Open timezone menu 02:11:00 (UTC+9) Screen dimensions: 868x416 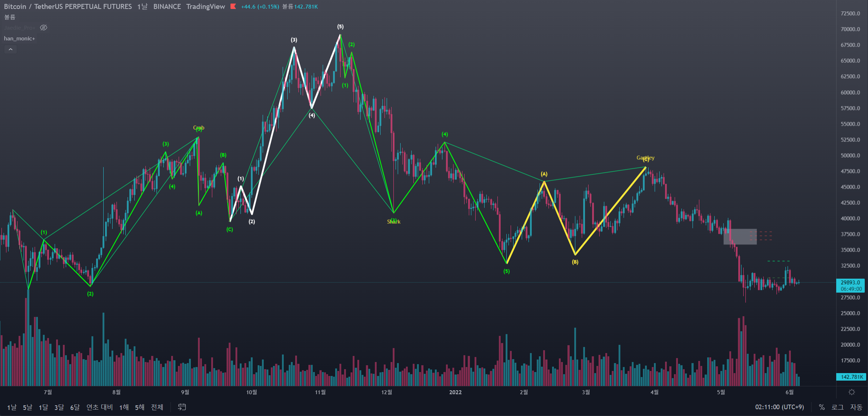pos(779,407)
